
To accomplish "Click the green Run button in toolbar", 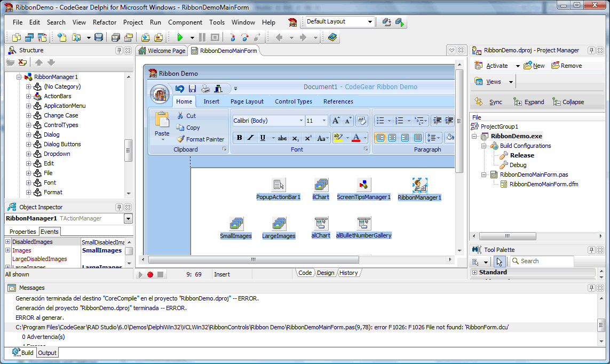I will point(180,37).
